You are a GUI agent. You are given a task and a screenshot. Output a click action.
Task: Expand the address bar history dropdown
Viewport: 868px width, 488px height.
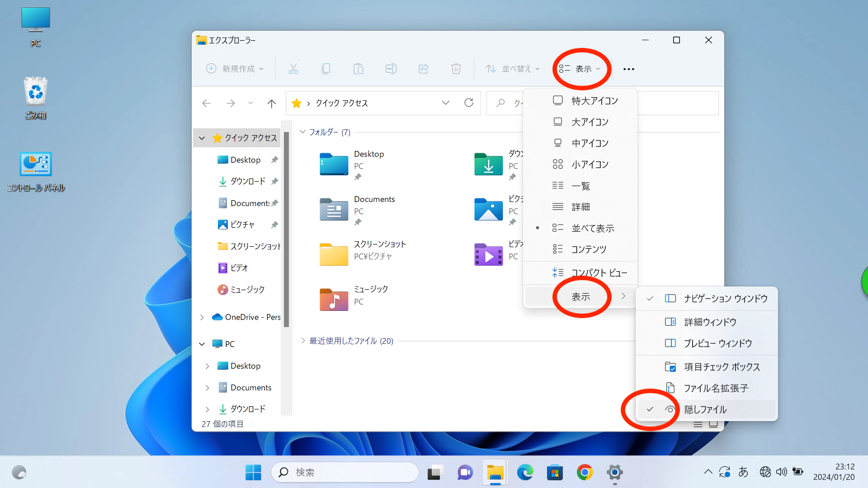coord(446,103)
